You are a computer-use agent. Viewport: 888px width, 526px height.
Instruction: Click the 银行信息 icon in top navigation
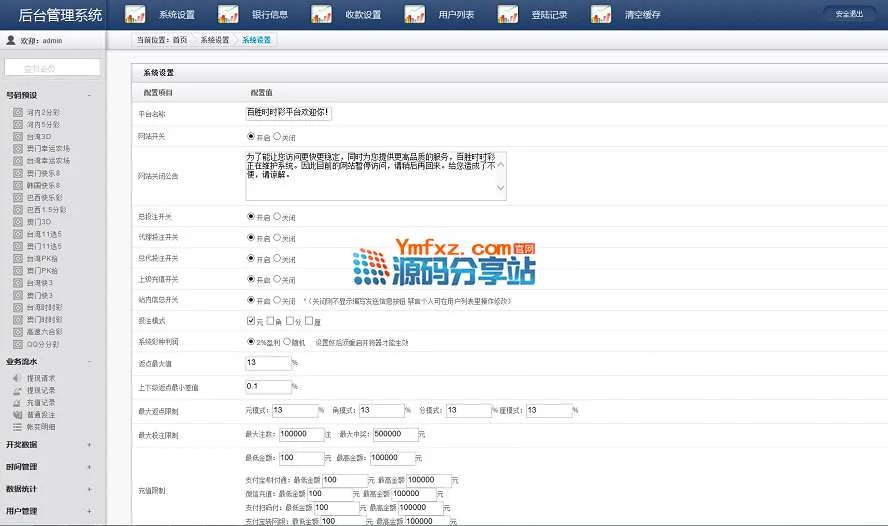pos(229,15)
